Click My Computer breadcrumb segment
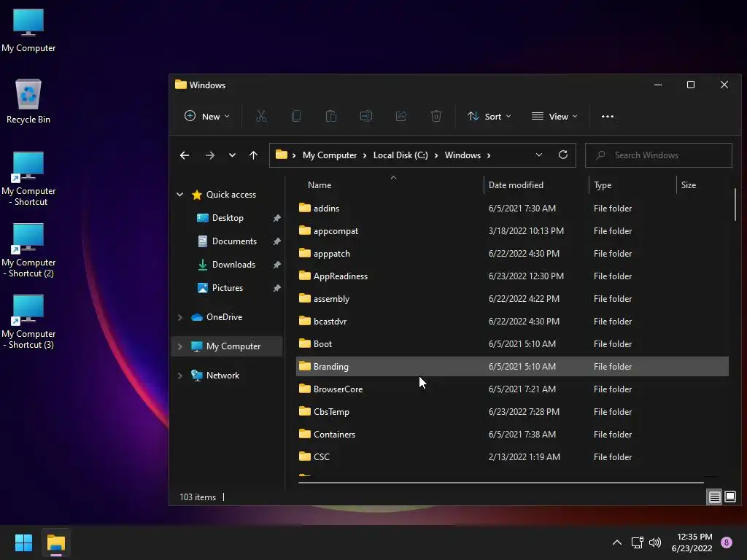 [330, 155]
